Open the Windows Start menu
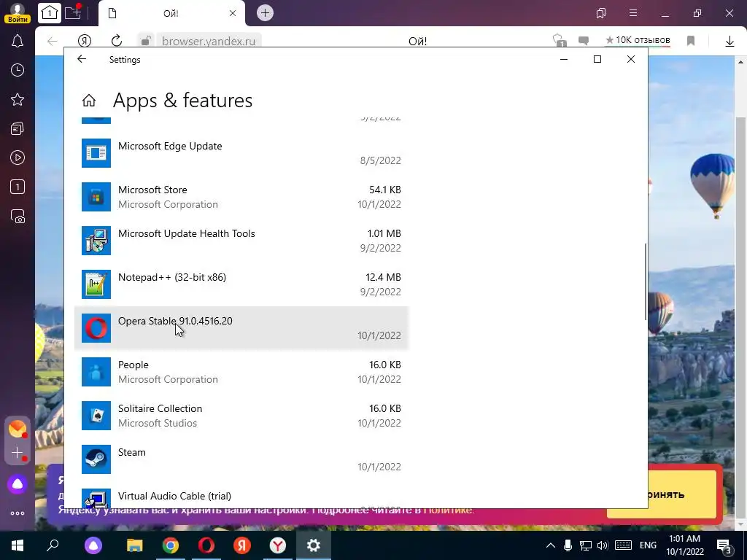747x560 pixels. pos(18,545)
